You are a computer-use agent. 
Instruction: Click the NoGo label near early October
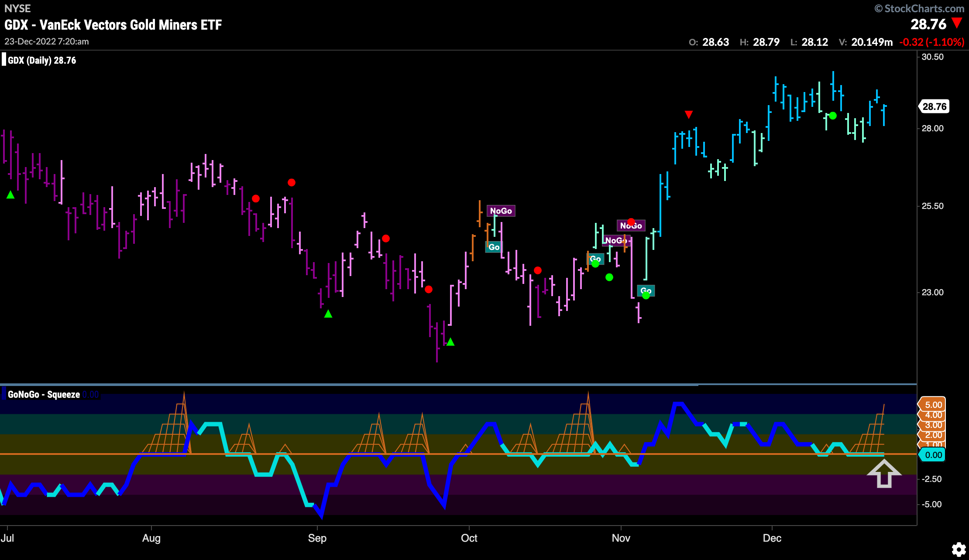(x=501, y=211)
